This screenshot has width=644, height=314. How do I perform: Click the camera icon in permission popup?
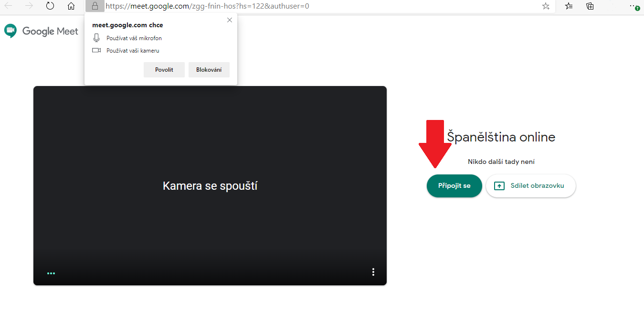point(96,50)
